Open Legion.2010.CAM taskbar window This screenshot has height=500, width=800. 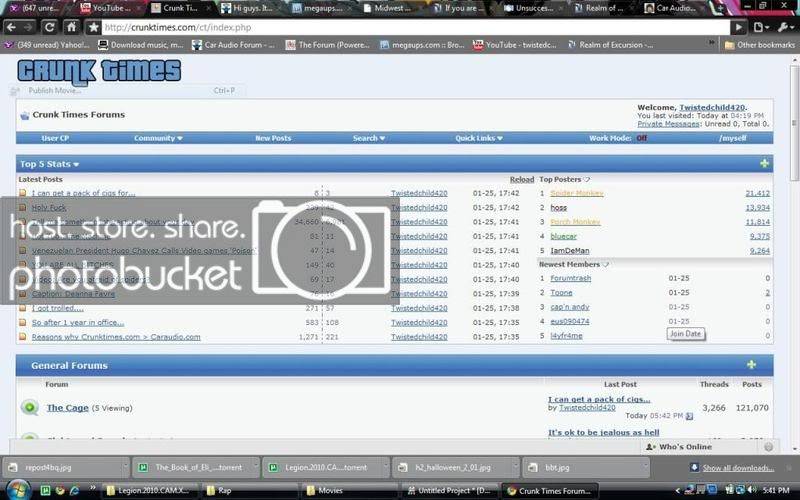pos(147,490)
